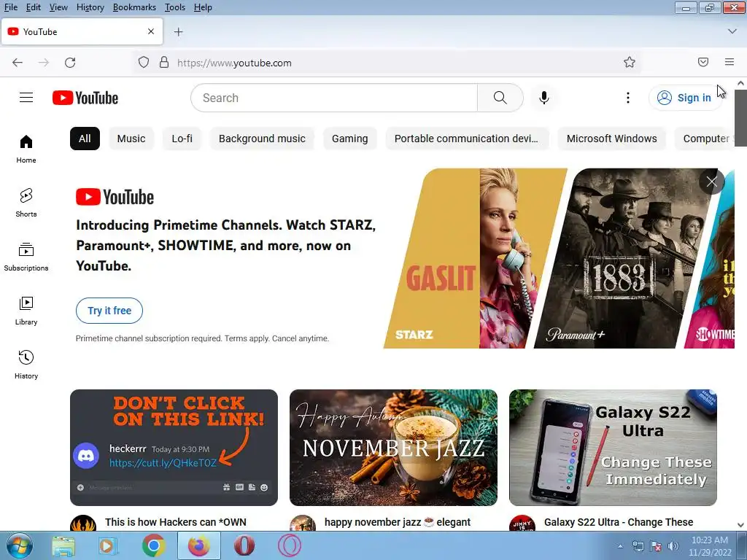
Task: Click the tracking protection shield icon
Action: [x=144, y=63]
